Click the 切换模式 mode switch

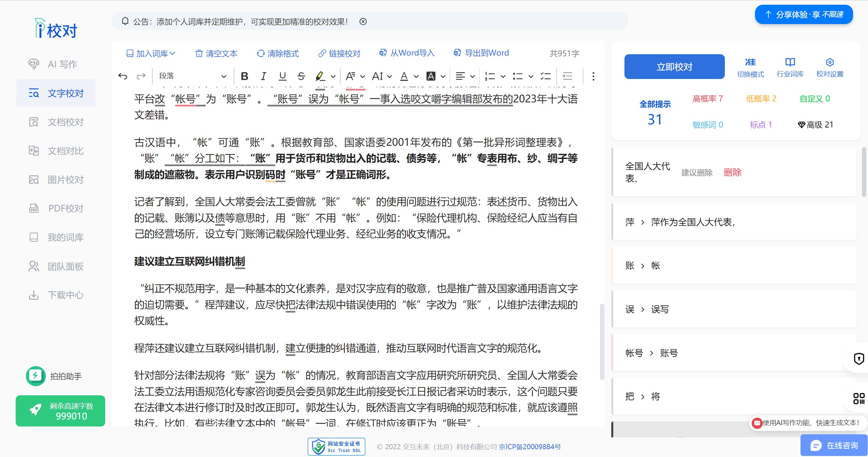750,68
